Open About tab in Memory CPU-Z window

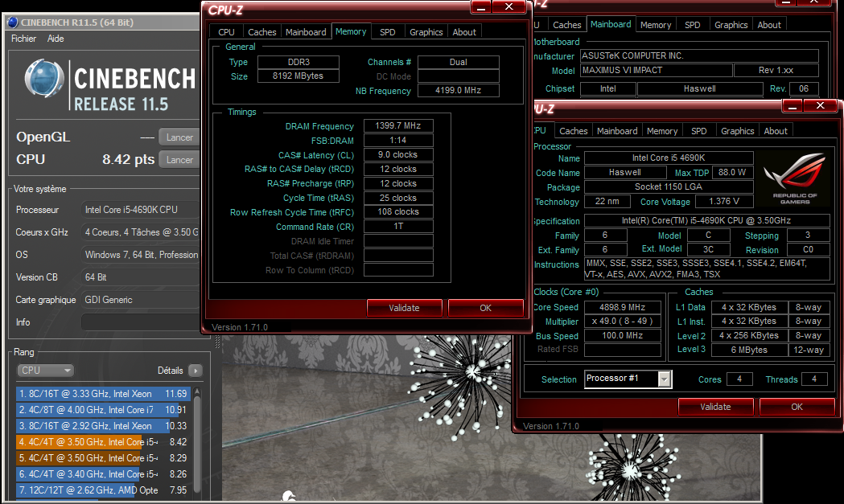click(x=464, y=32)
